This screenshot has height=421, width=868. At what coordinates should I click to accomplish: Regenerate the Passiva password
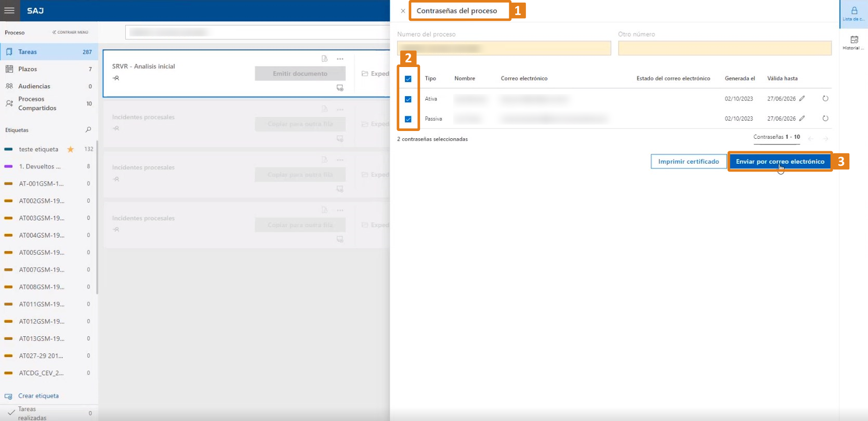825,119
